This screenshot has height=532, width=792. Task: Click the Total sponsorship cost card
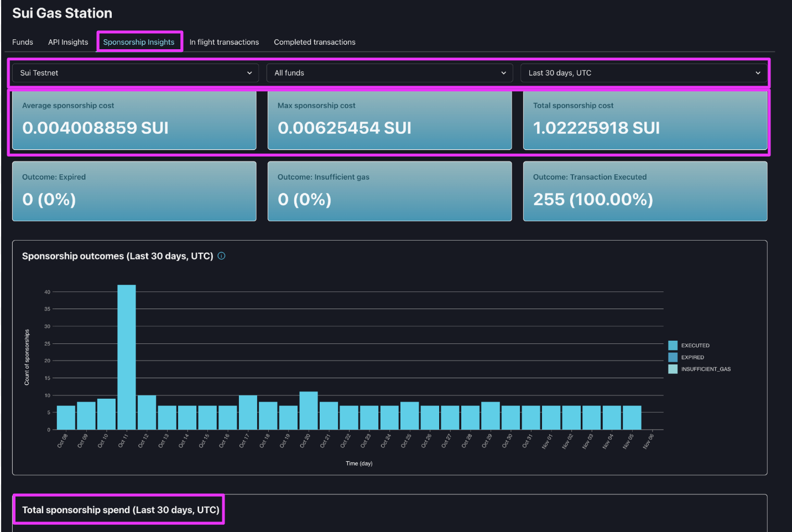(x=645, y=121)
